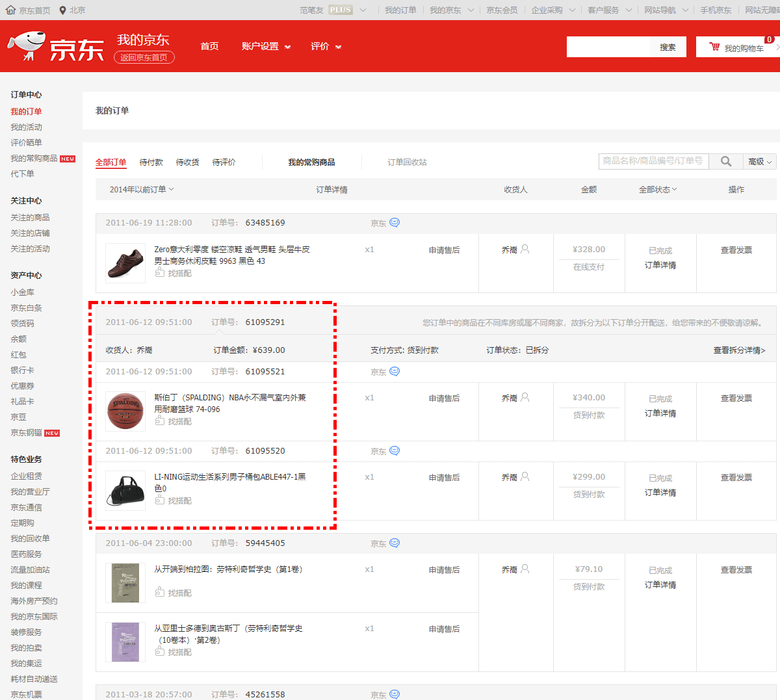Open 手机京东 in top bar
780x700 pixels.
click(x=716, y=10)
